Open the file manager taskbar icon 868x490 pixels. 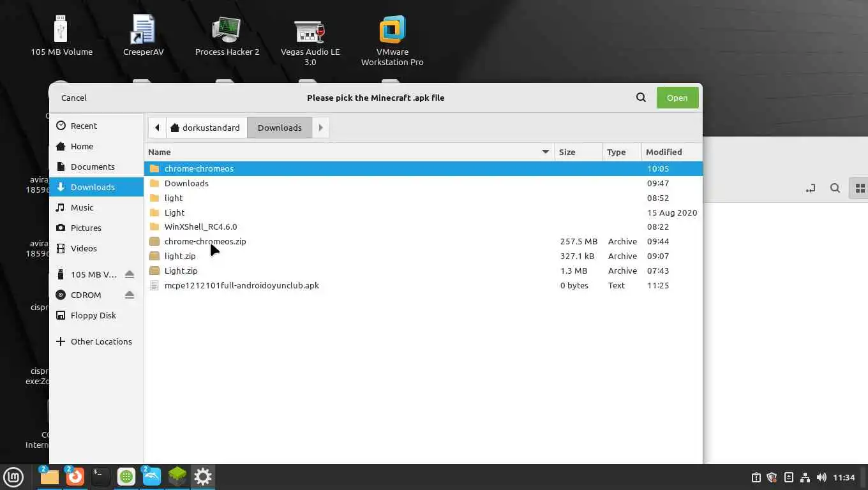pos(49,477)
